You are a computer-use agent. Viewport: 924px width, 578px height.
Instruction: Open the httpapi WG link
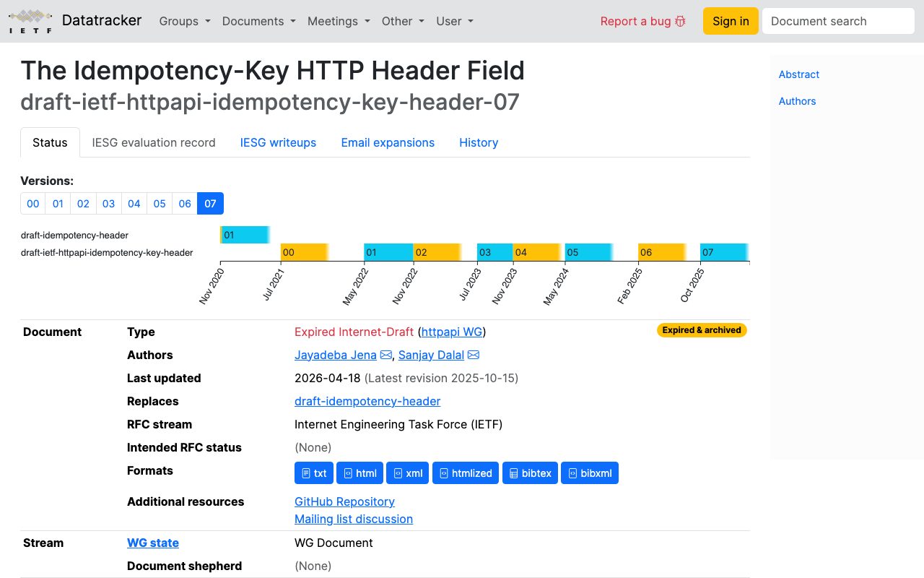[x=452, y=332]
